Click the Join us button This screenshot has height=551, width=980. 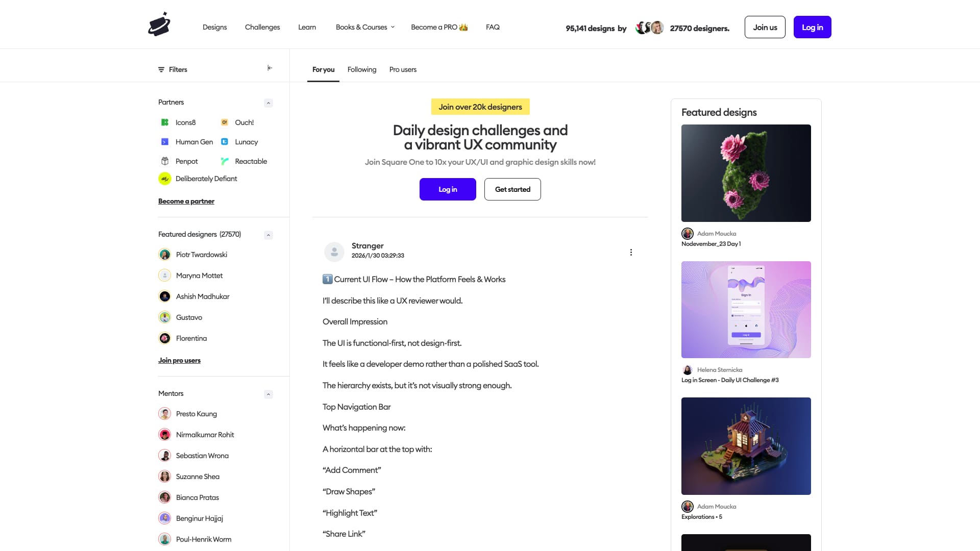click(x=765, y=27)
